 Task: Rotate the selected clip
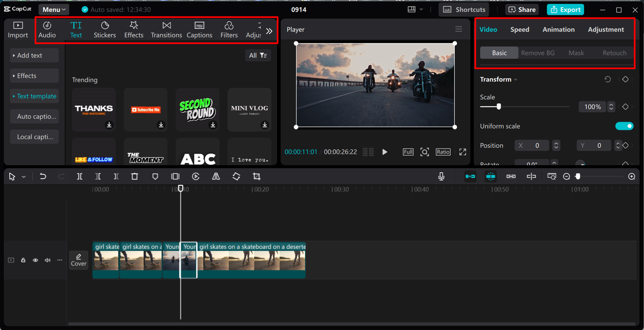pyautogui.click(x=236, y=176)
